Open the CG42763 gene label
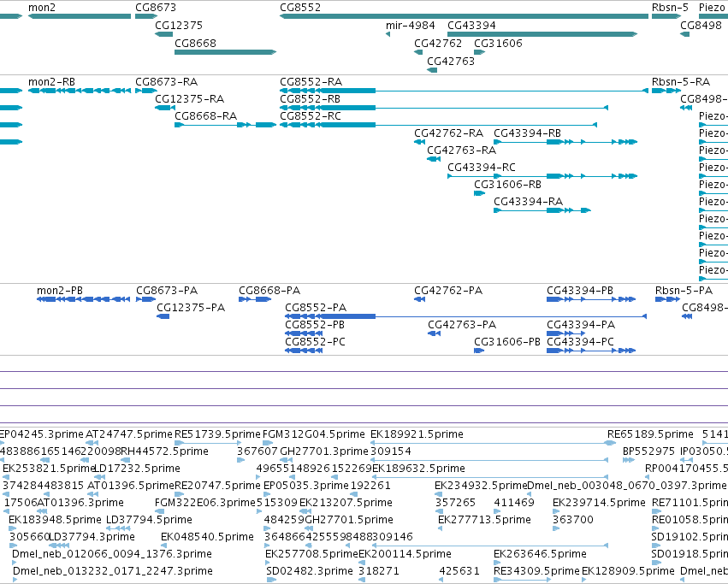The image size is (728, 584). (451, 62)
